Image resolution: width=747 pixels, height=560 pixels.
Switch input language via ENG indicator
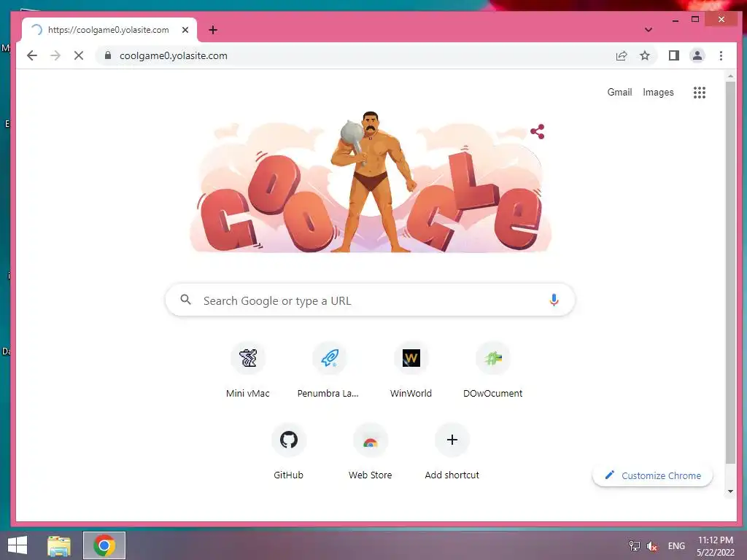(676, 545)
